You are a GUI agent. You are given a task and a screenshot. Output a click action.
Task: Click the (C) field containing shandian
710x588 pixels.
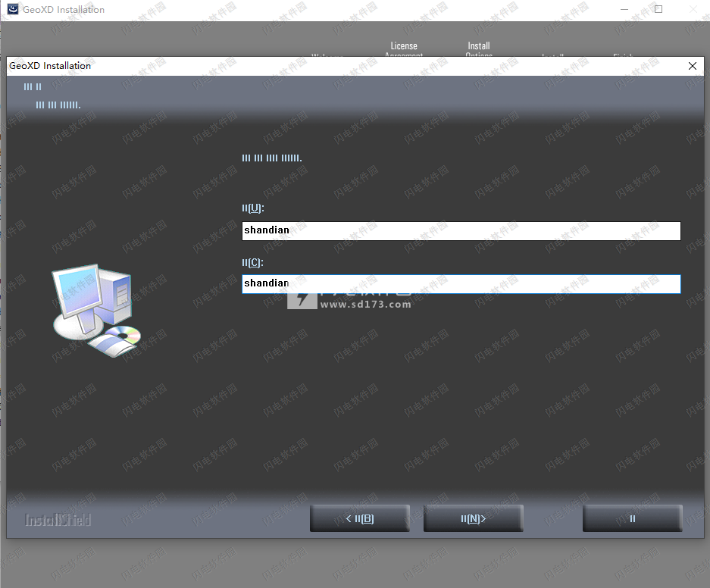pyautogui.click(x=461, y=284)
